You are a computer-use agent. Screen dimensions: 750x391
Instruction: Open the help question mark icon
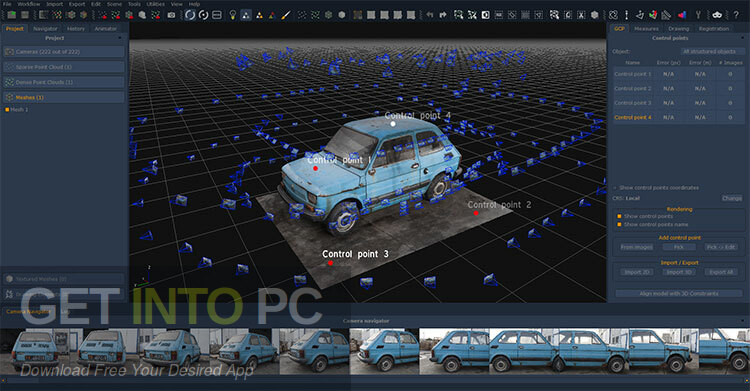coord(736,15)
